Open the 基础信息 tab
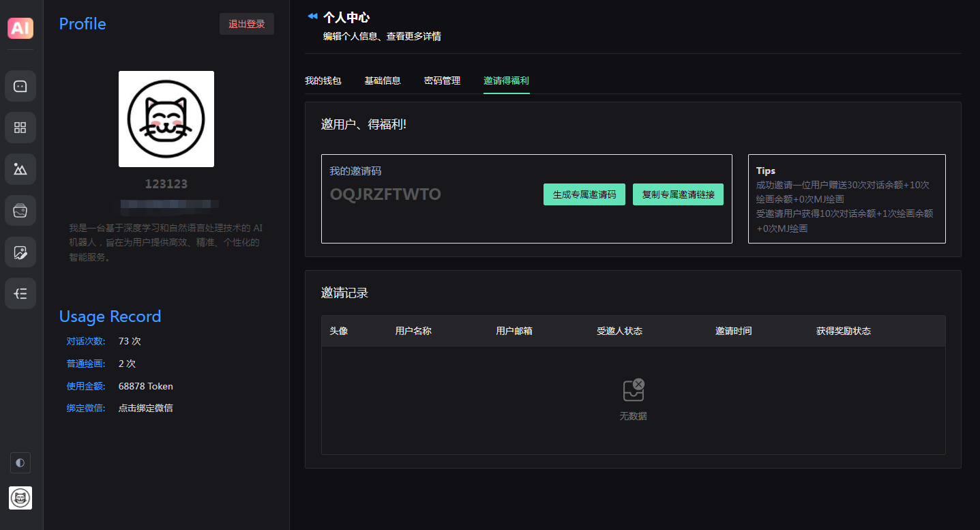 point(383,80)
